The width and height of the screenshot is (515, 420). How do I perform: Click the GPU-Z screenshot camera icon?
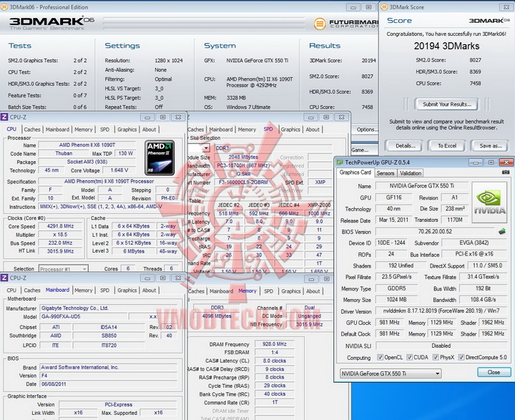point(506,172)
